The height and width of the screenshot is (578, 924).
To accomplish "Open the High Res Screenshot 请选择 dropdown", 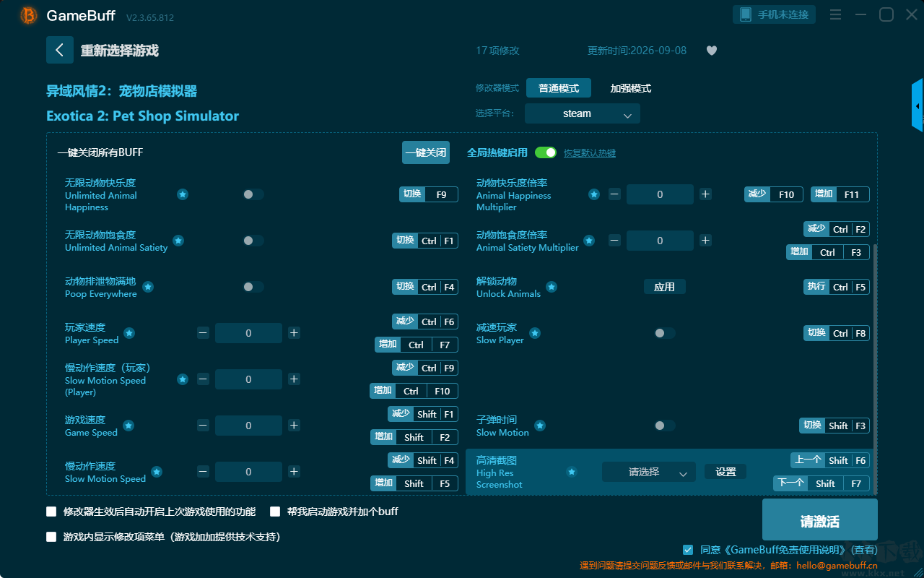I will [649, 472].
